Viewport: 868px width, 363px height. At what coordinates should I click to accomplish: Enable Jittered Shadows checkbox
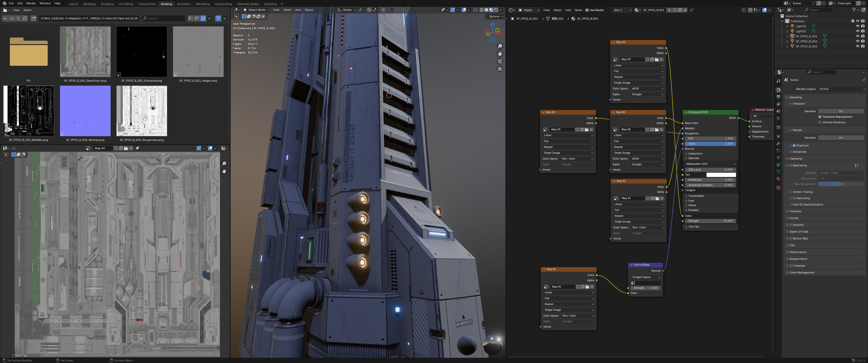820,122
